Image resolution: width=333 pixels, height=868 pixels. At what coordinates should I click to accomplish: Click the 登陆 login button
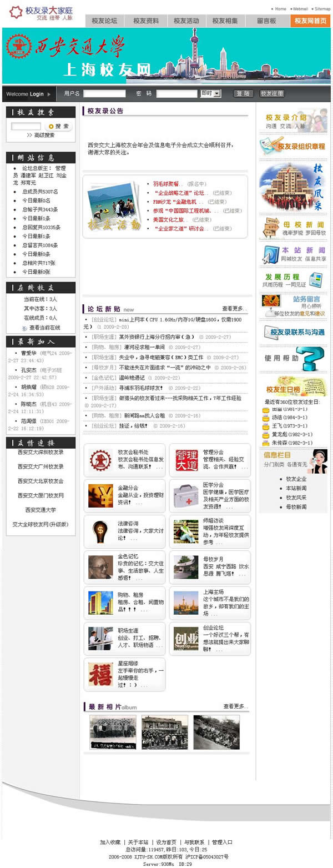[x=243, y=94]
